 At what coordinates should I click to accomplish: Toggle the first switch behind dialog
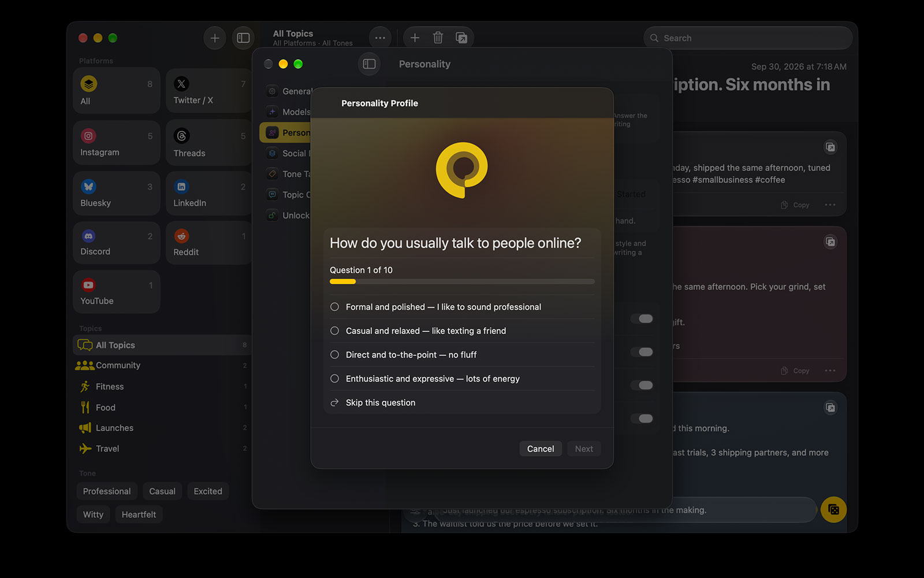(642, 318)
